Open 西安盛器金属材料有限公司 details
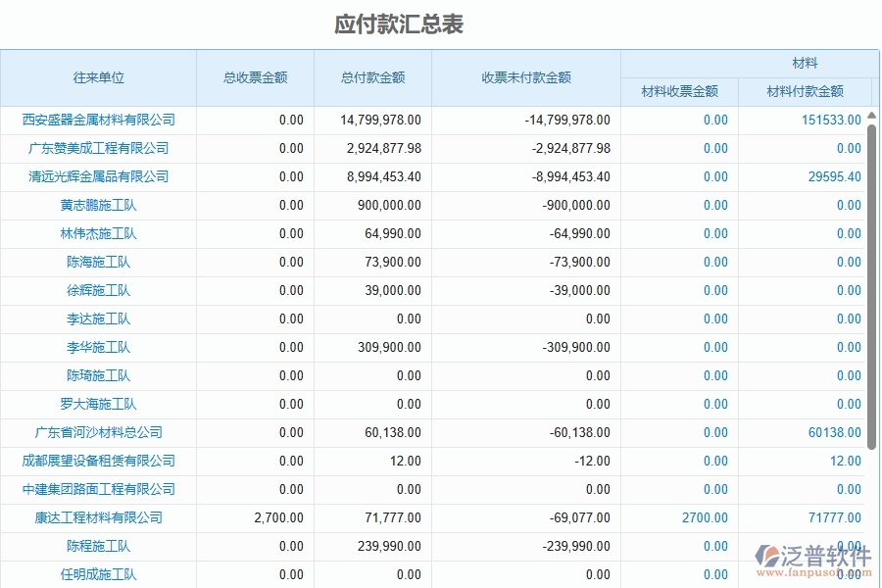 coord(97,120)
